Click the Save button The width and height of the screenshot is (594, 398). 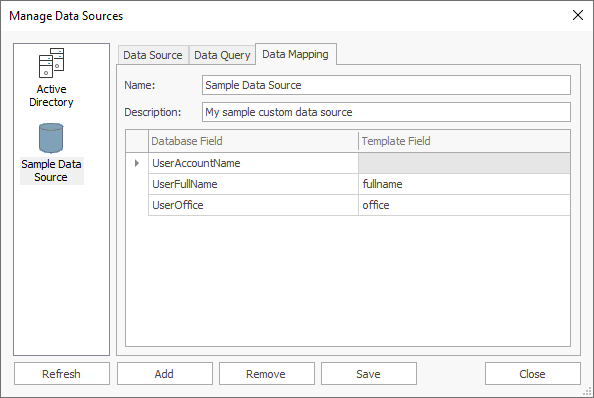click(369, 374)
